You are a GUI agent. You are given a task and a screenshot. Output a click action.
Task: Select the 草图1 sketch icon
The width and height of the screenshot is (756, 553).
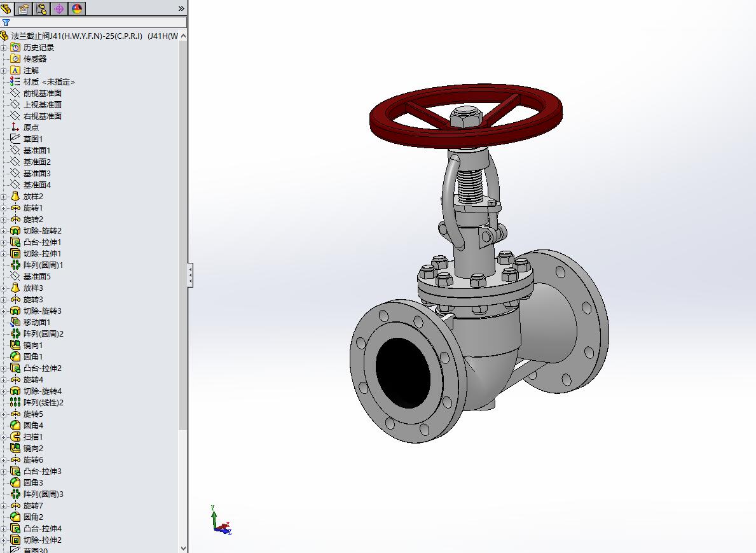point(15,139)
